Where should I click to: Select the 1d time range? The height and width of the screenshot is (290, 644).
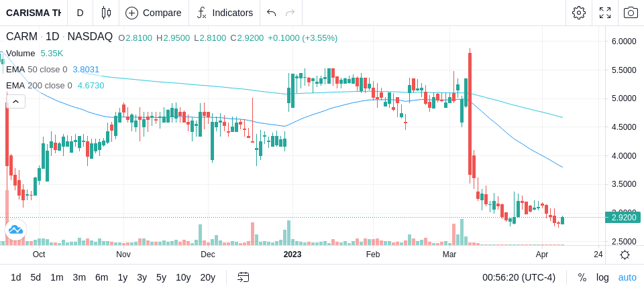[16, 277]
